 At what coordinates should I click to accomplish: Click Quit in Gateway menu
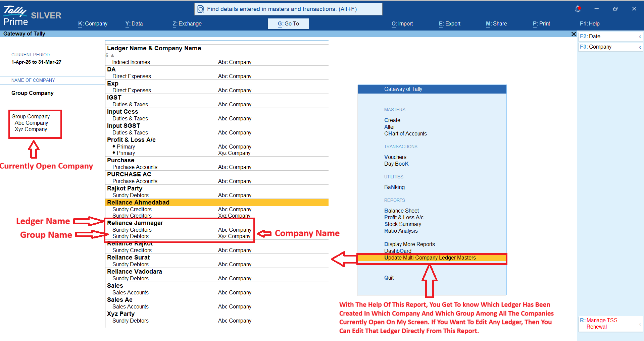tap(389, 278)
